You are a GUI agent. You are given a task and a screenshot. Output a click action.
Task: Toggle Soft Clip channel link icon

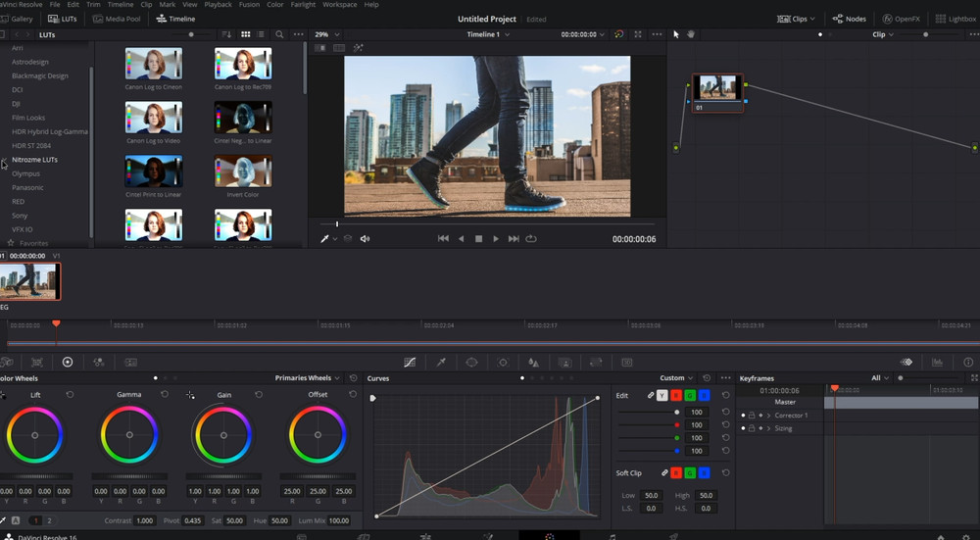coord(664,473)
